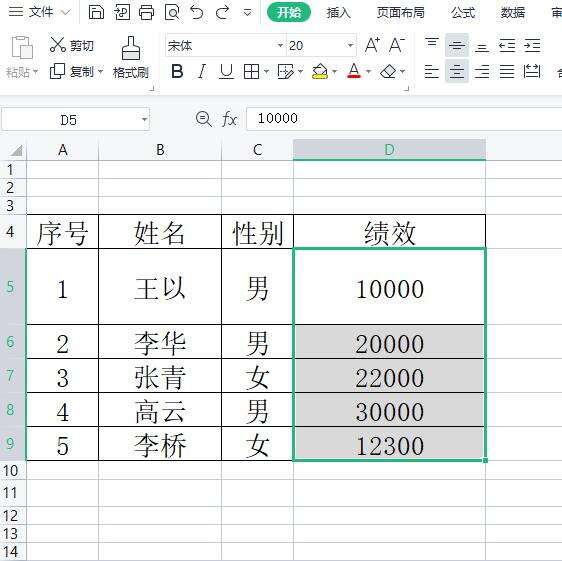
Task: Click the cell with value 30000
Action: coord(390,410)
